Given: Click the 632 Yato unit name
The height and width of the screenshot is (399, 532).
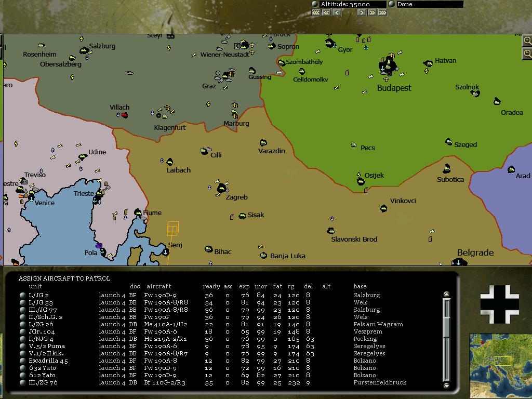Looking at the screenshot, I should tap(43, 368).
